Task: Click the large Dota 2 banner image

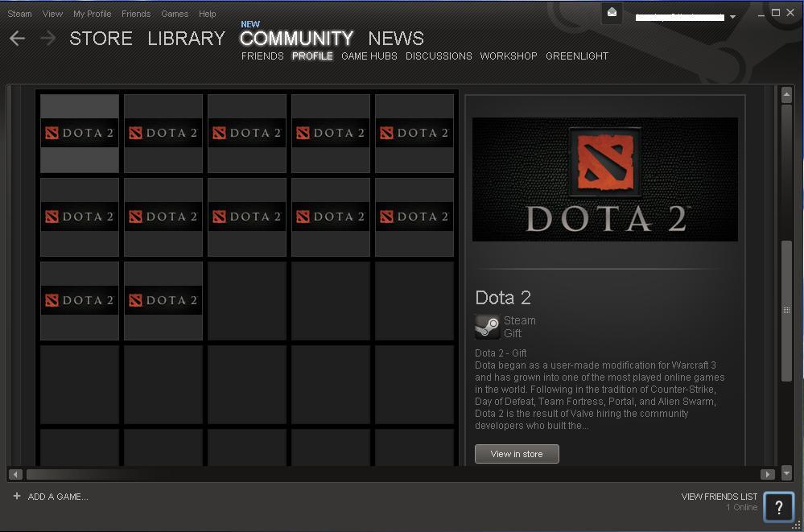Action: 605,179
